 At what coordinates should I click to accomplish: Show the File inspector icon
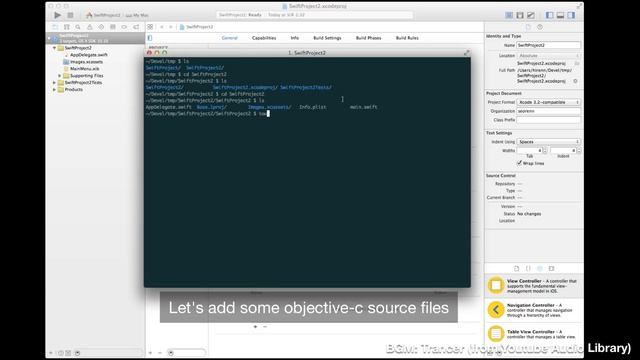pyautogui.click(x=528, y=27)
